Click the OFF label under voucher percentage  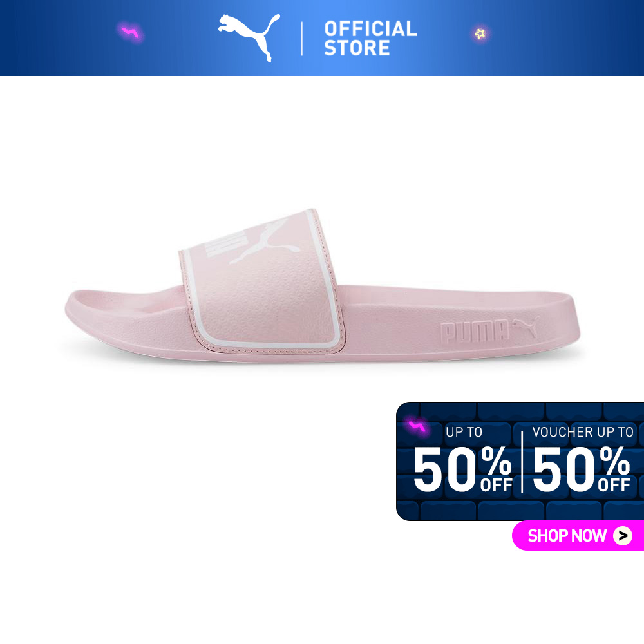[614, 485]
